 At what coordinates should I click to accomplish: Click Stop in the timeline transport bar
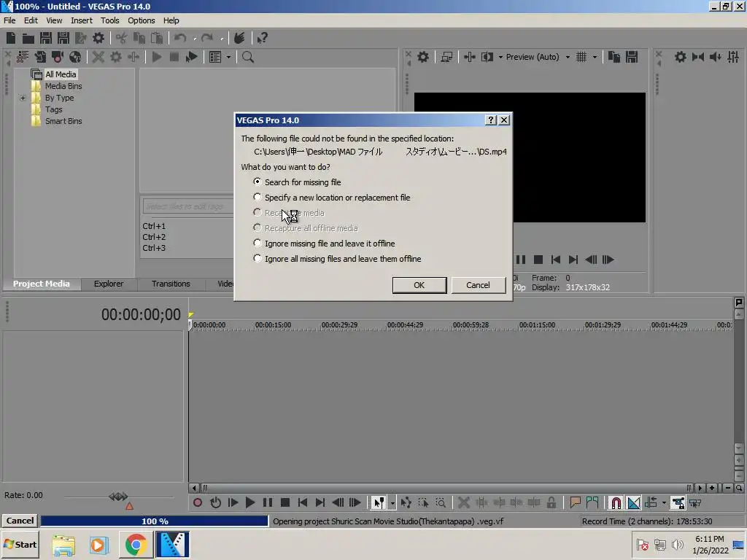285,503
